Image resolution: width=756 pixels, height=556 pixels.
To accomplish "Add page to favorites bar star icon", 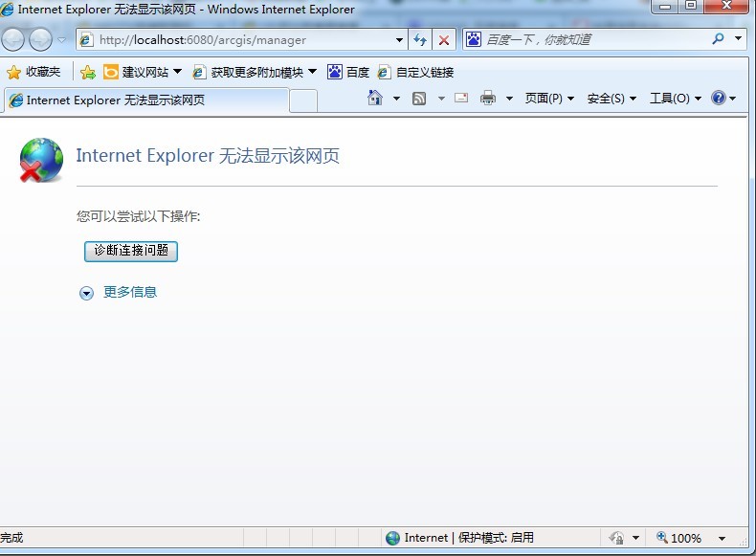I will [88, 73].
